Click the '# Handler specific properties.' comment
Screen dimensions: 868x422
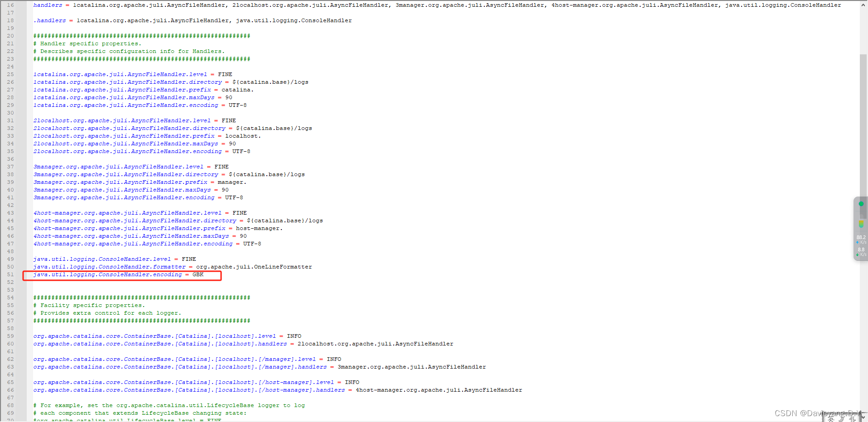pyautogui.click(x=87, y=43)
